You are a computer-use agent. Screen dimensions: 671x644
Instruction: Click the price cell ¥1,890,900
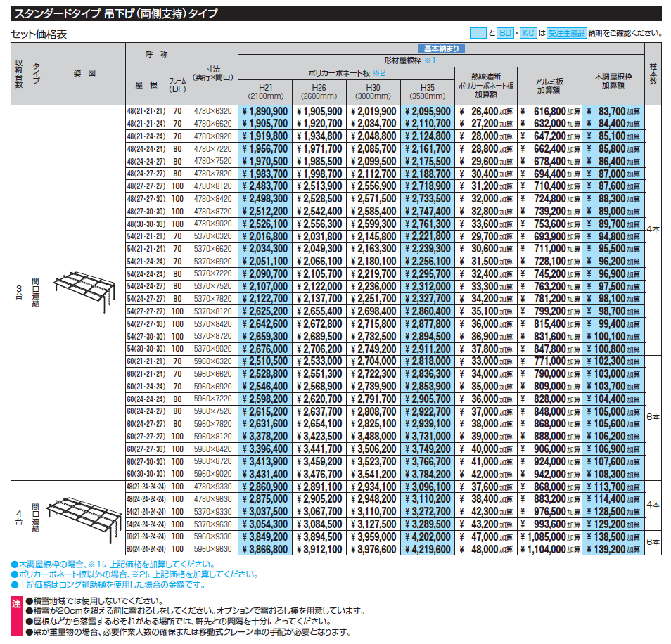pyautogui.click(x=265, y=111)
